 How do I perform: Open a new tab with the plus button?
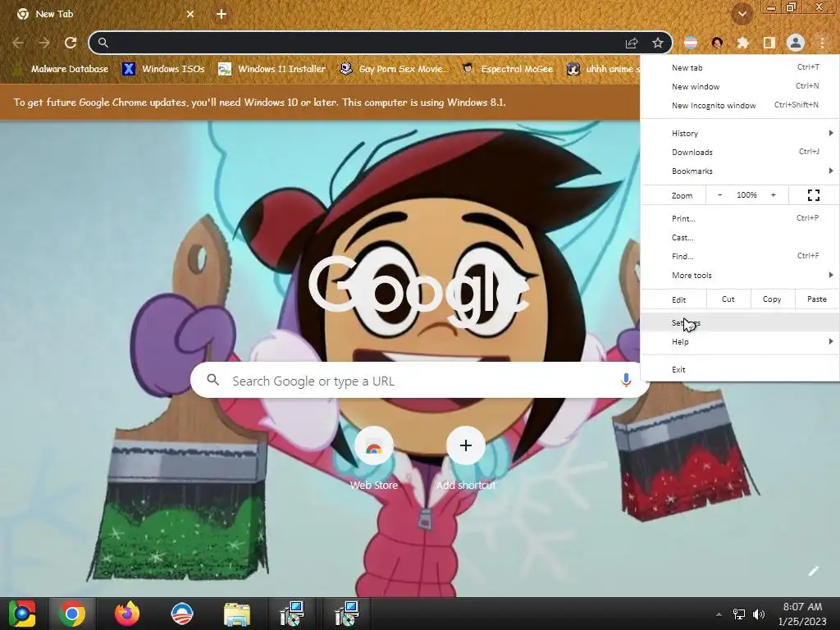tap(221, 14)
